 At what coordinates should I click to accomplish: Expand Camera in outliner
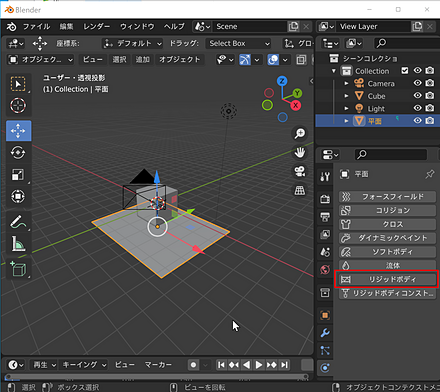pyautogui.click(x=346, y=83)
